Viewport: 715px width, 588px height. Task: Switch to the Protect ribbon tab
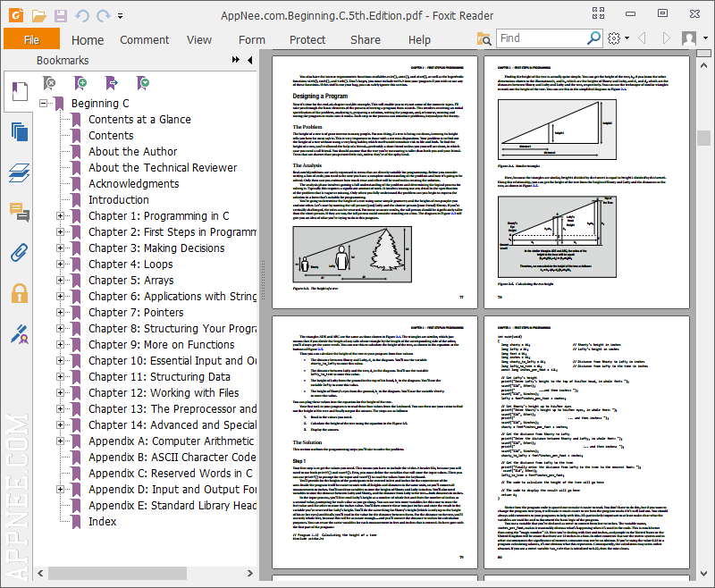pos(307,40)
